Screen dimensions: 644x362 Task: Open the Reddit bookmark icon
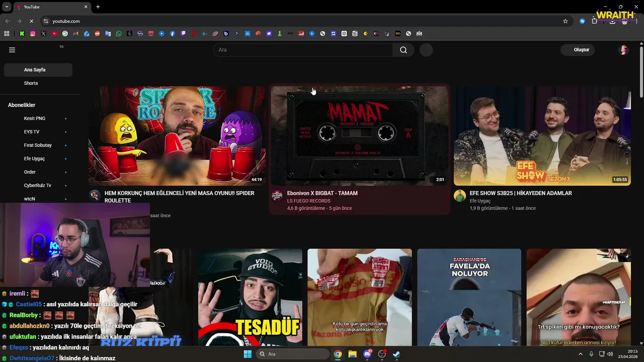click(x=97, y=34)
